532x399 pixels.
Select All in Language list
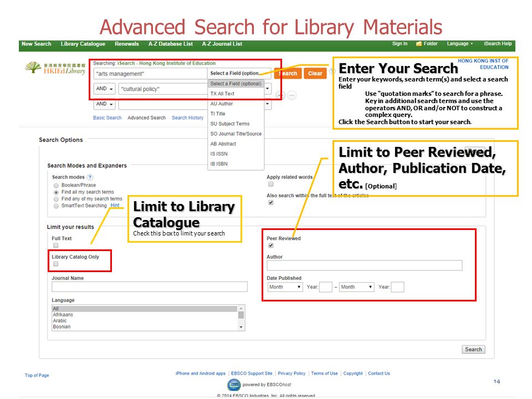(x=145, y=309)
